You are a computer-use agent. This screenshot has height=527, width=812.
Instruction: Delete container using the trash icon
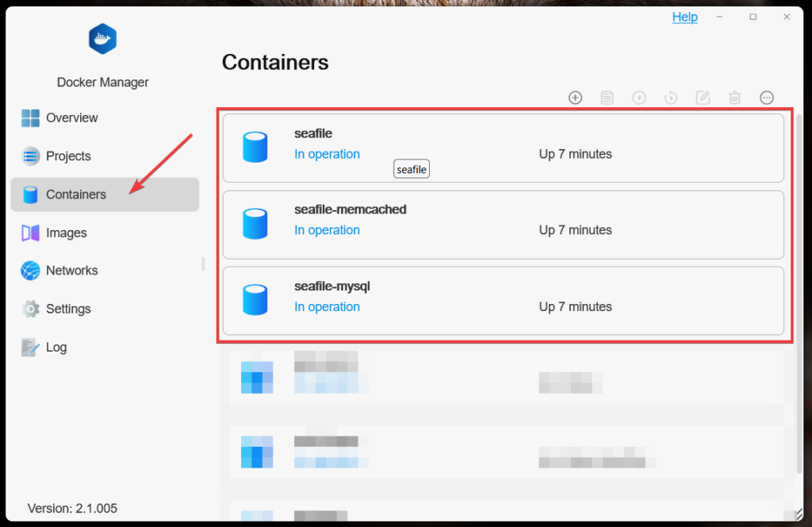point(735,98)
